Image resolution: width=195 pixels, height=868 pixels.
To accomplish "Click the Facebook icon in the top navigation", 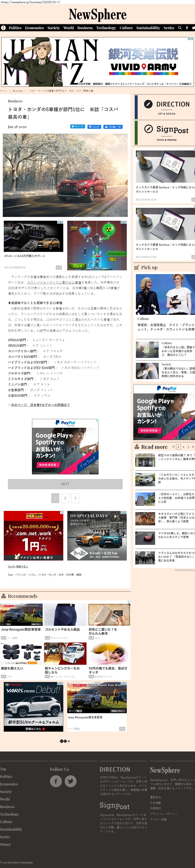I will 187,28.
